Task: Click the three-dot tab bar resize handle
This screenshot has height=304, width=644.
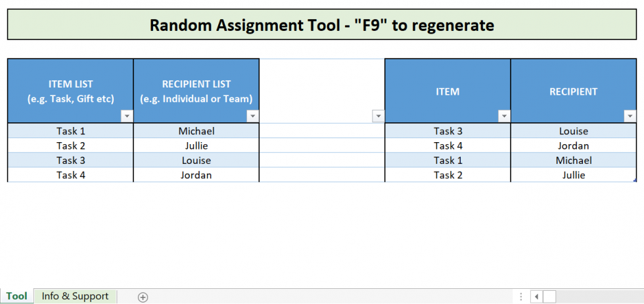Action: [521, 297]
